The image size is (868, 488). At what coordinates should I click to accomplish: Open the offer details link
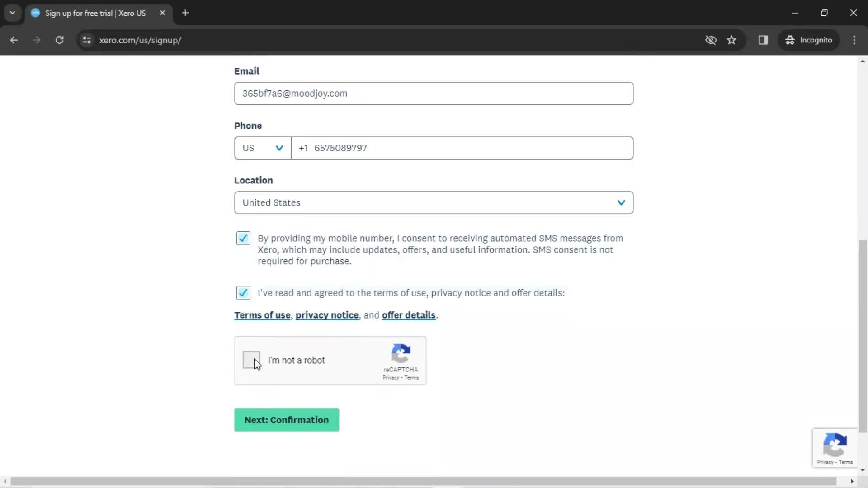point(409,315)
